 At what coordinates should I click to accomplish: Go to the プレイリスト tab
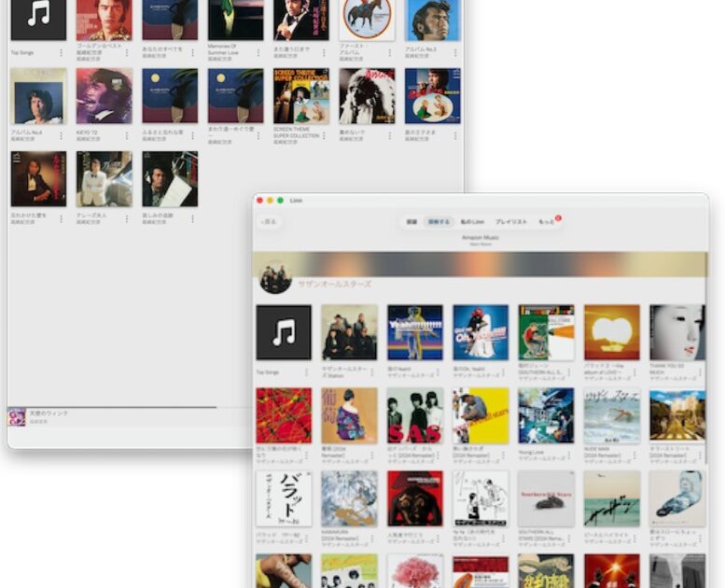point(511,222)
